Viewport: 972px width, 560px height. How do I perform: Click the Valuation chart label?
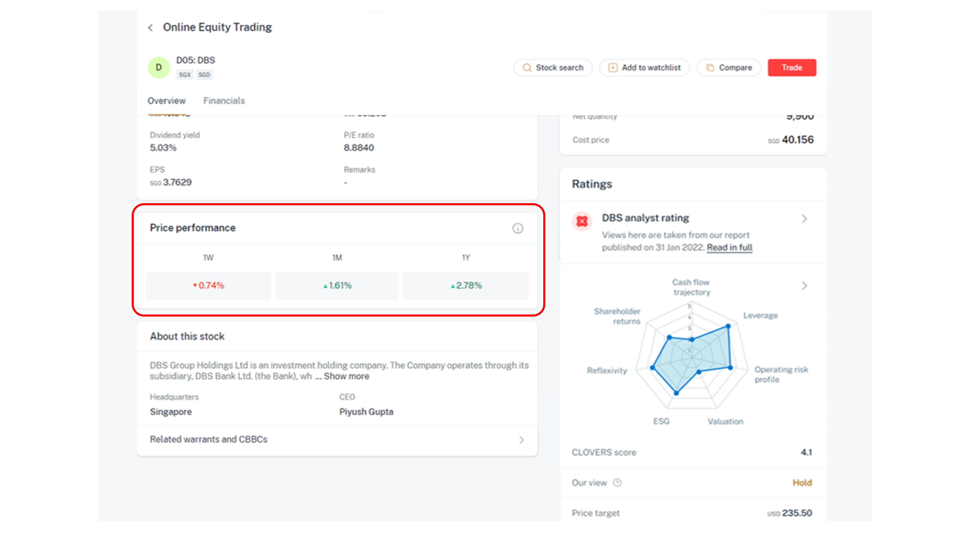click(725, 422)
